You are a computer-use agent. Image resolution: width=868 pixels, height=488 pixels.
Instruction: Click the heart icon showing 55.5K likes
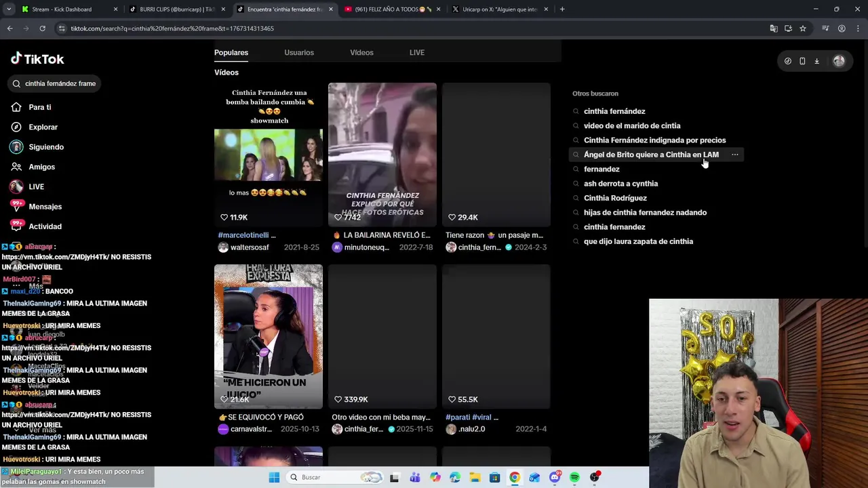pos(452,400)
